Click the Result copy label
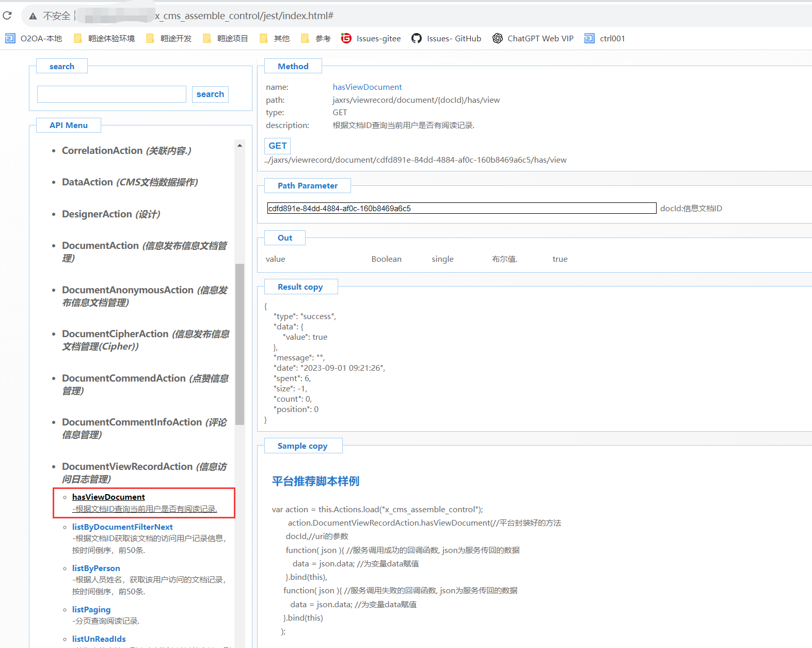This screenshot has width=812, height=648. [x=300, y=287]
